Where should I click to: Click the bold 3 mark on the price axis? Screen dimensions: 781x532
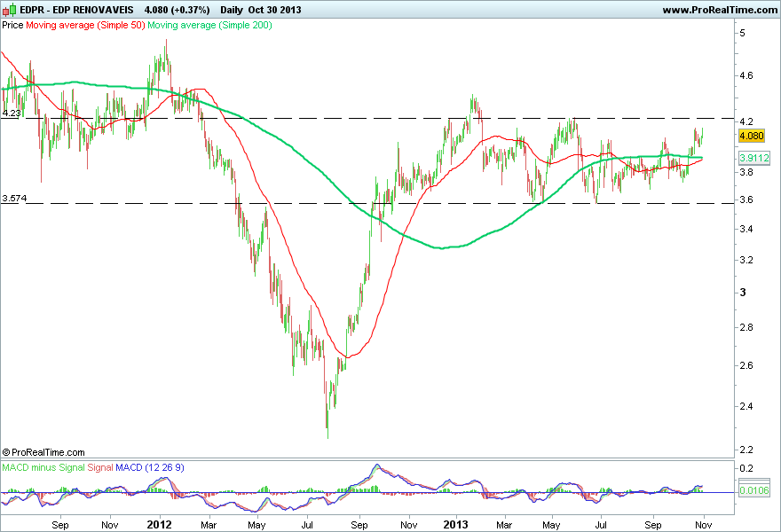point(743,292)
